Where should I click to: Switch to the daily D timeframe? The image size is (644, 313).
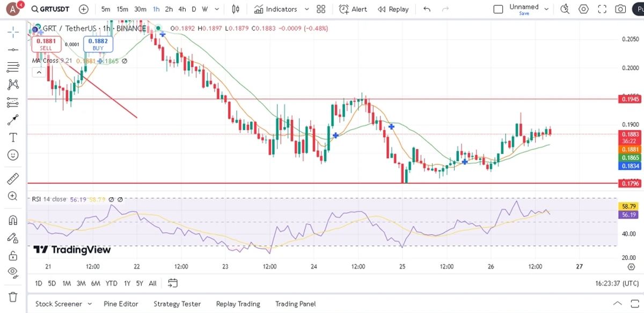pyautogui.click(x=194, y=9)
